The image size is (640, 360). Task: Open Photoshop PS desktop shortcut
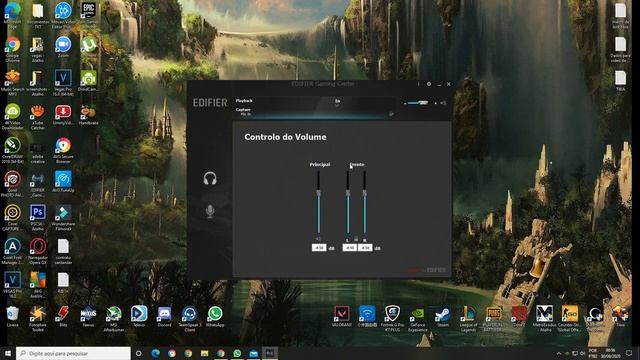coord(38,217)
